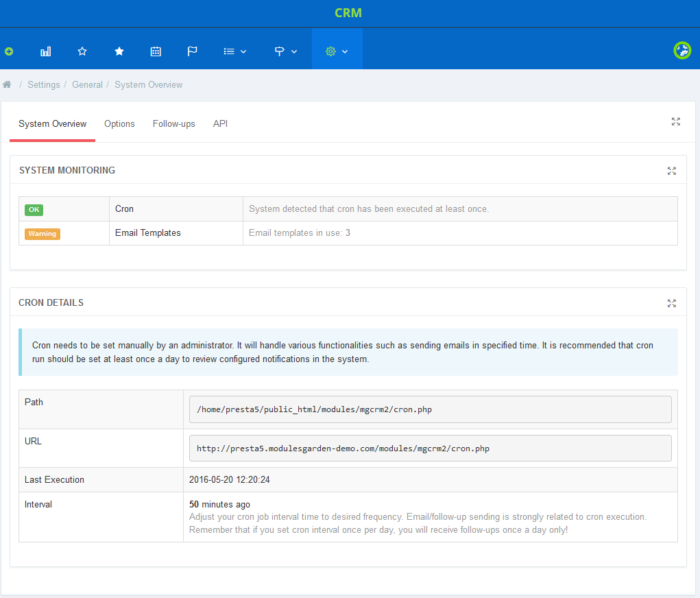The height and width of the screenshot is (598, 700).
Task: Click the outlined star icon
Action: point(82,51)
